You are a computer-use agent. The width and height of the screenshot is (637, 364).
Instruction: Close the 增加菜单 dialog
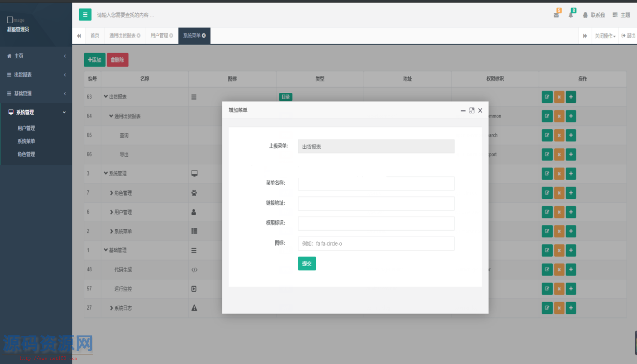(480, 111)
